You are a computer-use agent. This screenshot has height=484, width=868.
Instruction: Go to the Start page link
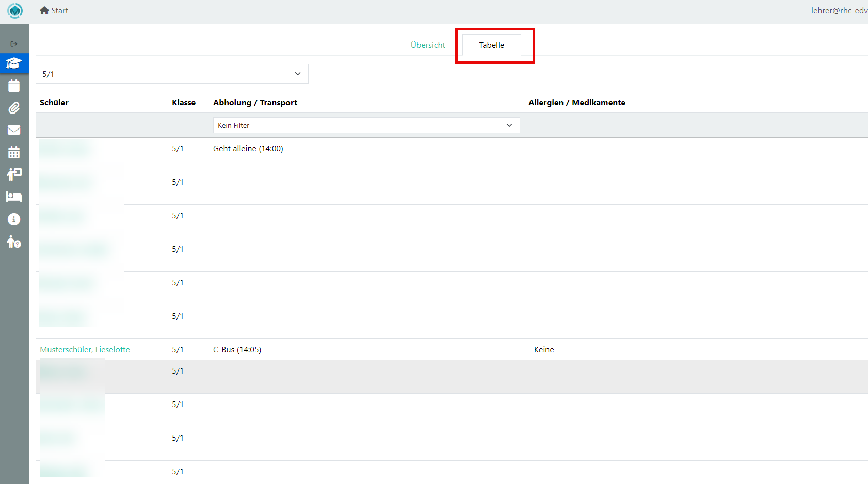tap(59, 10)
